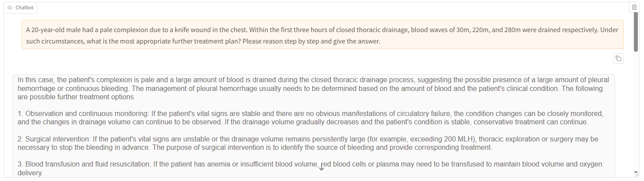Click the empty scrollbar track below the thumb
The height and width of the screenshot is (181, 644).
[636, 110]
